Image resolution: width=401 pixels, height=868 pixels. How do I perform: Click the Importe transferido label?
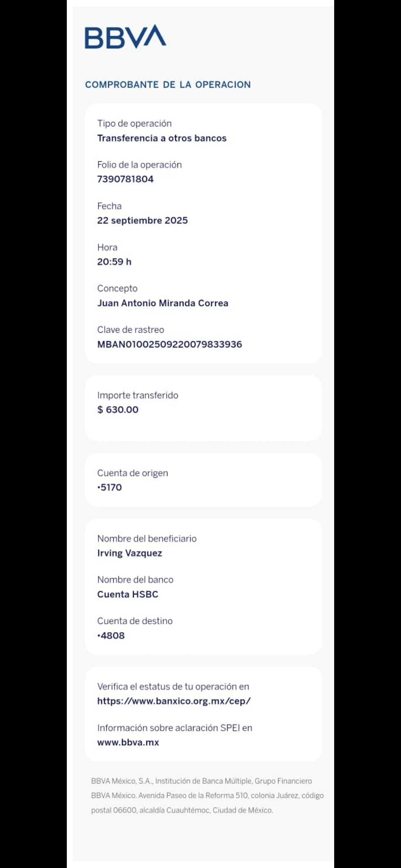(x=138, y=395)
